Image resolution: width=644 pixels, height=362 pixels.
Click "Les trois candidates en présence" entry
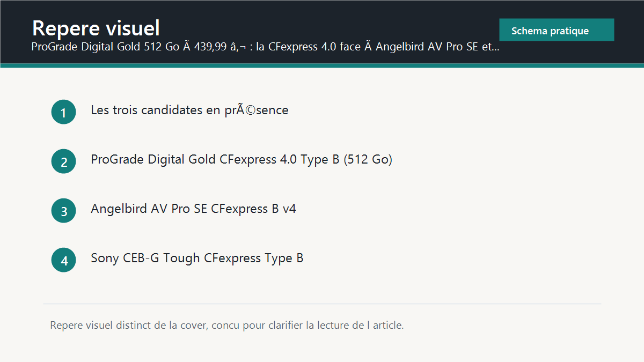(189, 110)
